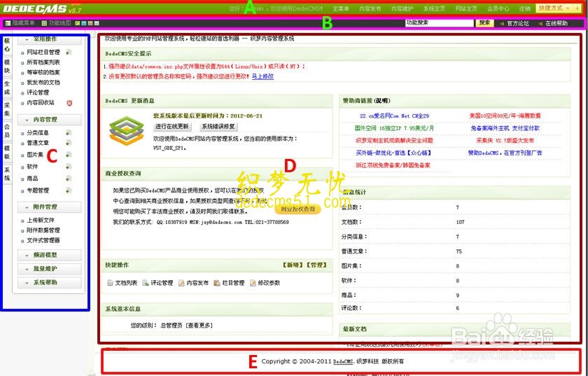Click the add icon next to 专题管理
Screen dimensions: 588x376
(69, 190)
